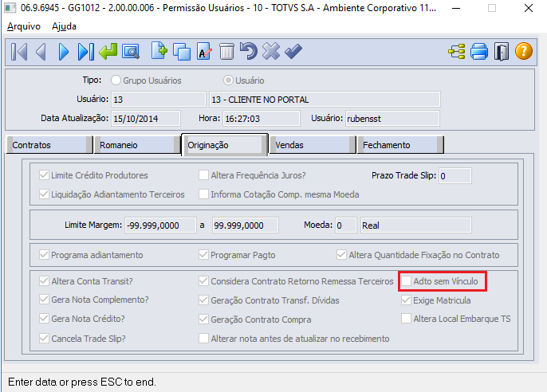The image size is (547, 392).
Task: Exit using the door icon
Action: click(x=502, y=52)
